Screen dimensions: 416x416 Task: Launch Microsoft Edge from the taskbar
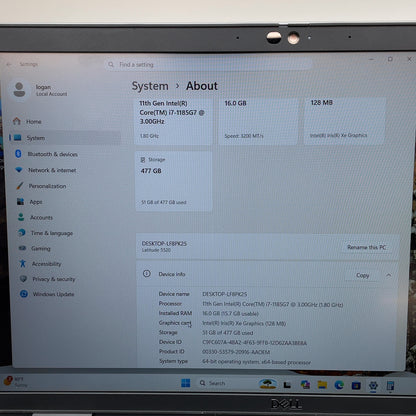point(339,385)
